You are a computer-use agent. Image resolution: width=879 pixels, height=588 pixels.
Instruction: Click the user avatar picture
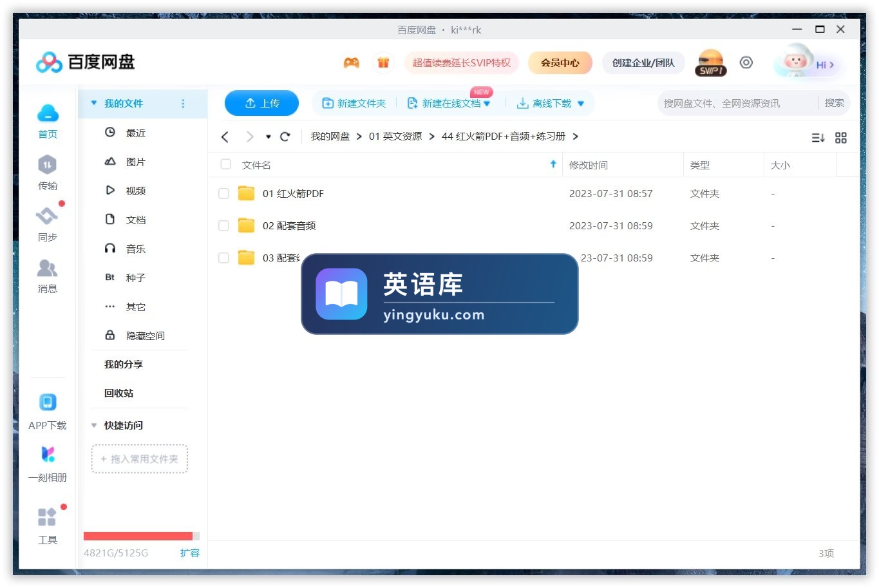tap(795, 62)
